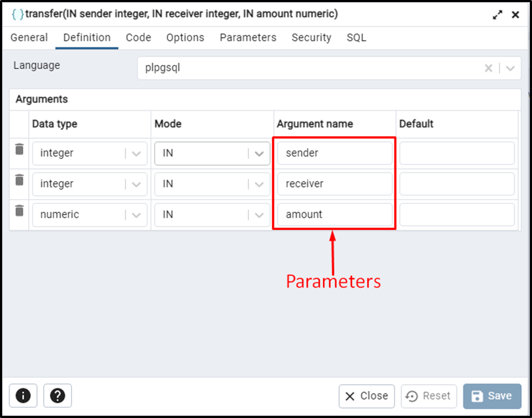Open the help question mark icon
532x418 pixels.
click(57, 396)
